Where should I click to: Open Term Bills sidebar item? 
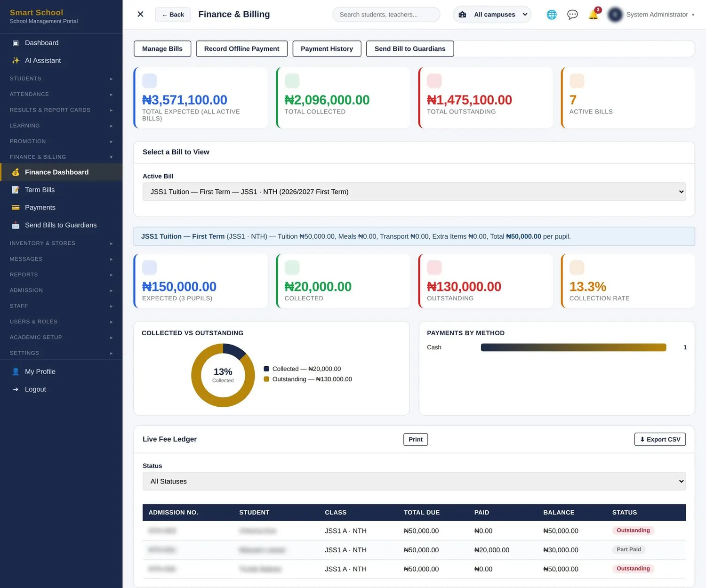[61, 190]
